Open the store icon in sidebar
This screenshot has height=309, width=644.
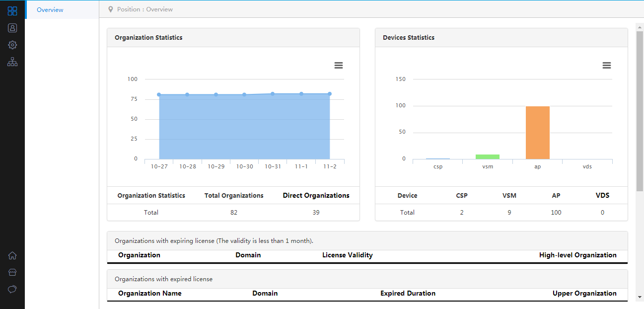point(12,273)
